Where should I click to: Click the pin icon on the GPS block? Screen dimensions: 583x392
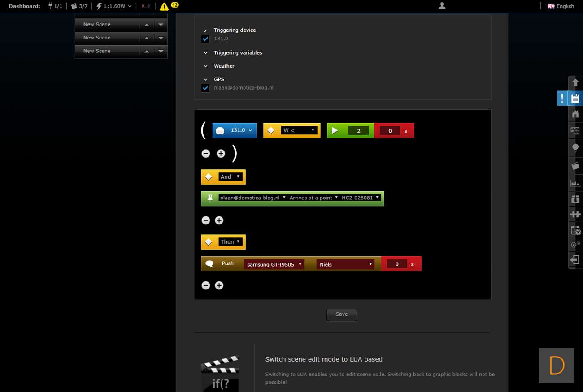[x=210, y=198]
